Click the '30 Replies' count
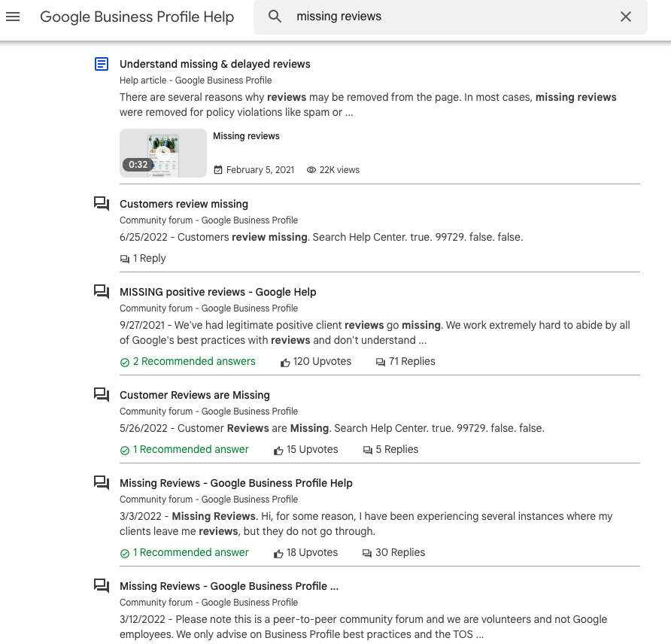The height and width of the screenshot is (644, 671). point(400,552)
